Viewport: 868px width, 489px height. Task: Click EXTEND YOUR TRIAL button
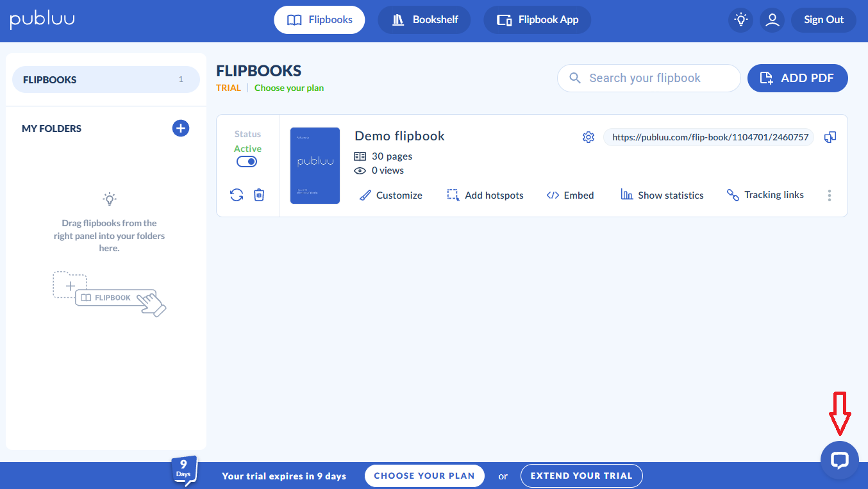click(581, 476)
